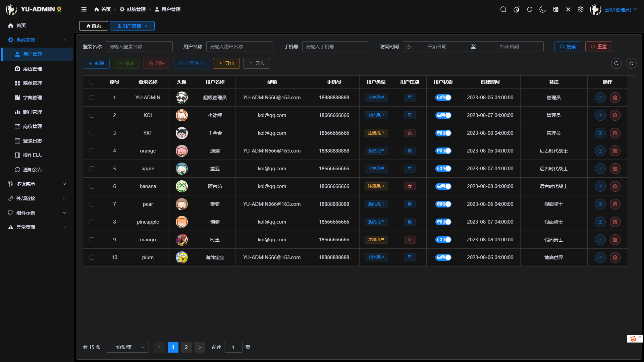Open 操作日志 from the sidebar
The image size is (644, 362).
point(33,155)
